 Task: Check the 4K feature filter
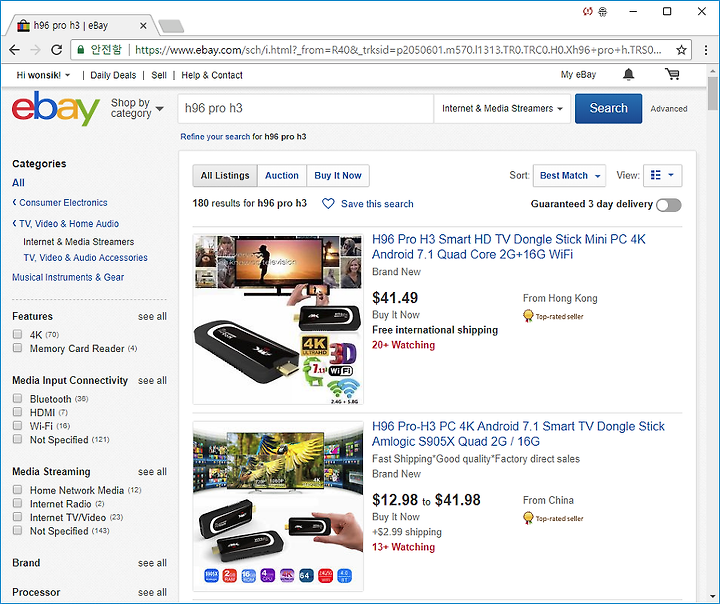tap(17, 334)
